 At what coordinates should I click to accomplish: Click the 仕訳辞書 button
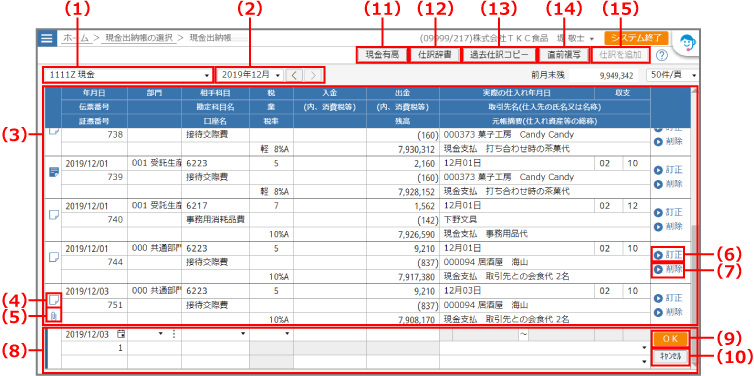click(434, 55)
